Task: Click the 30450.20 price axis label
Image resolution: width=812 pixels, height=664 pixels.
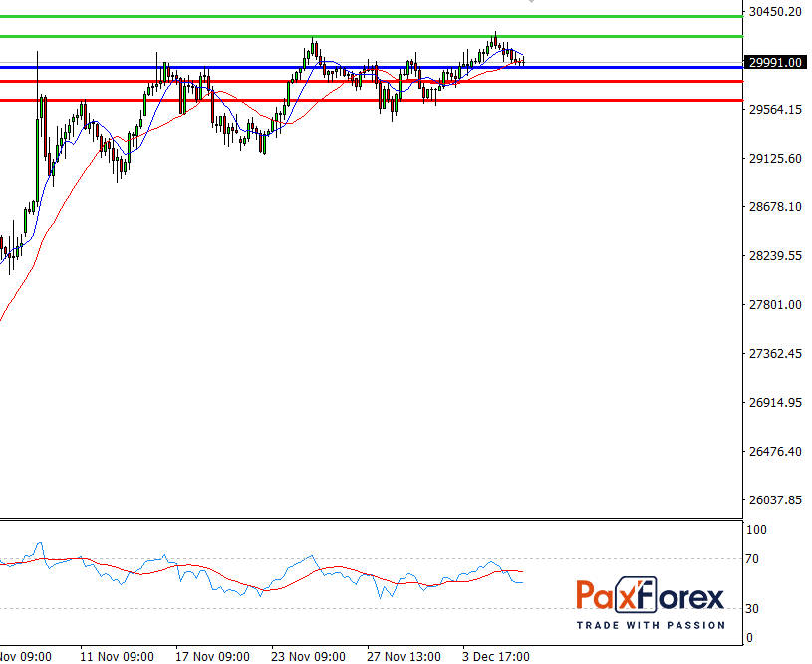Action: pyautogui.click(x=775, y=11)
